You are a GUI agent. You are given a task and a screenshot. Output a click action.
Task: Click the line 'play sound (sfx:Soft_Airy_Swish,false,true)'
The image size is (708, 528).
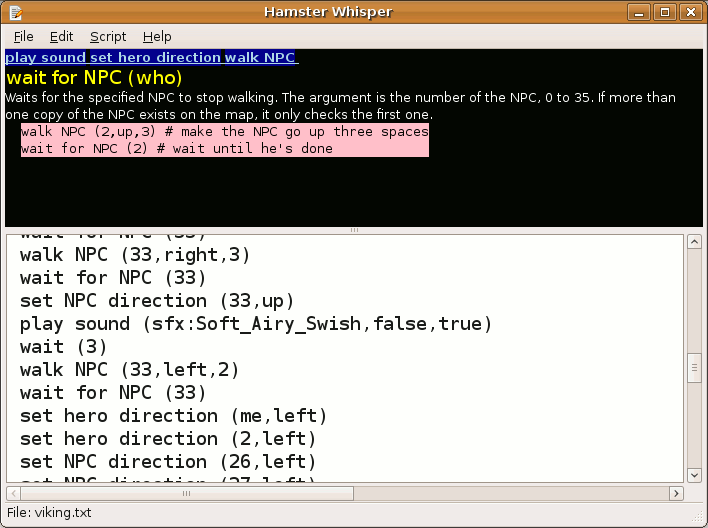(x=256, y=324)
